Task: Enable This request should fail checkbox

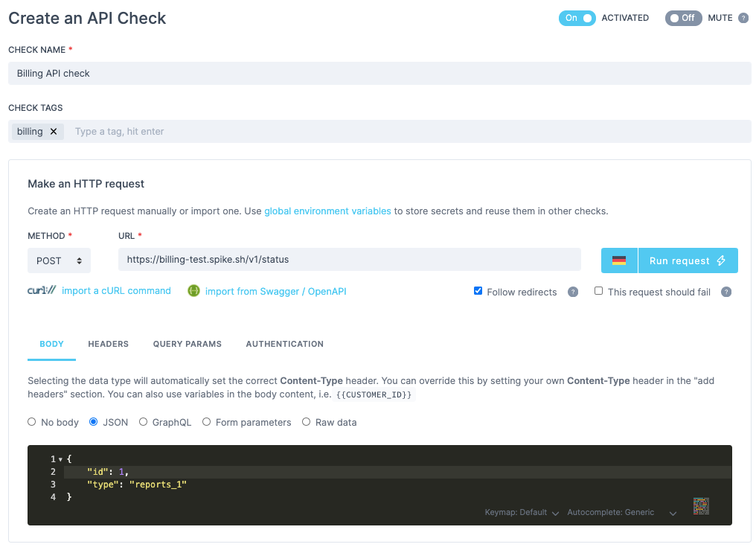Action: point(598,291)
